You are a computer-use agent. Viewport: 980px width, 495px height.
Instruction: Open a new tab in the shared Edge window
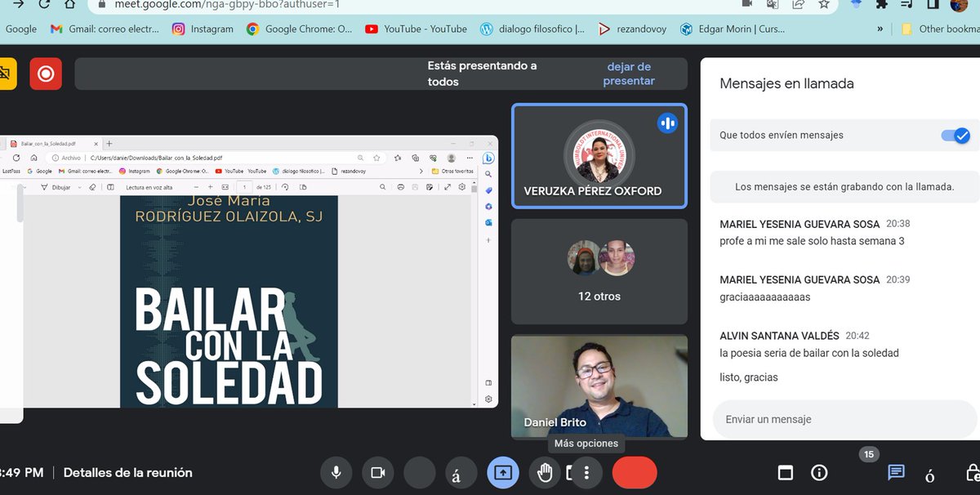coord(109,144)
